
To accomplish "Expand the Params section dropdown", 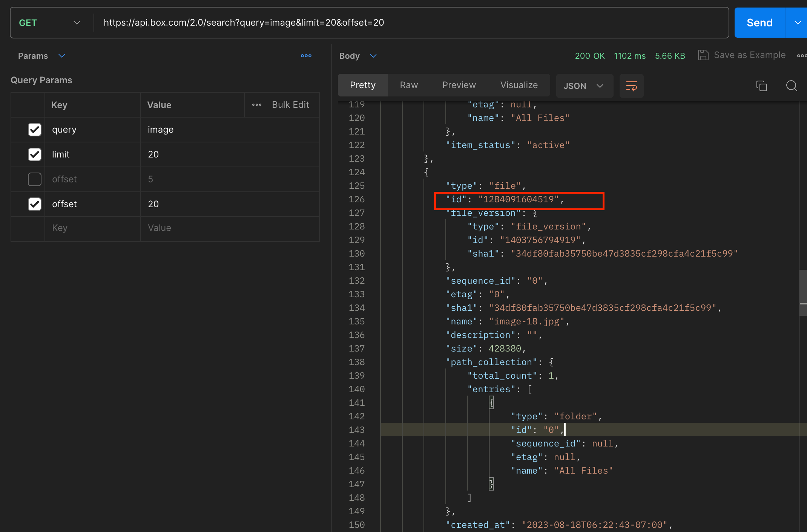I will click(62, 56).
